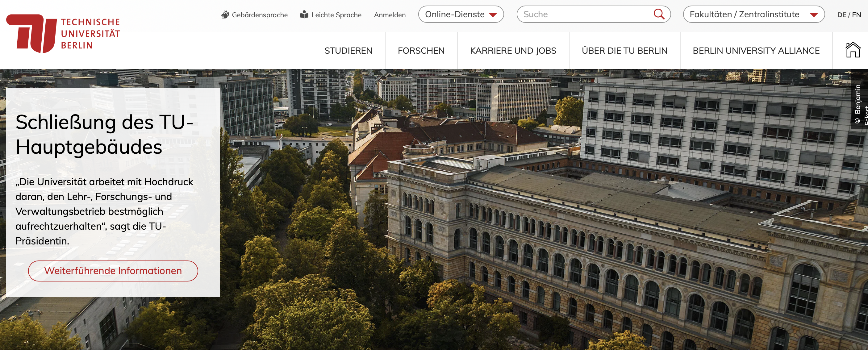Screen dimensions: 868x350
Task: Click Anmelden to log in
Action: click(x=390, y=15)
